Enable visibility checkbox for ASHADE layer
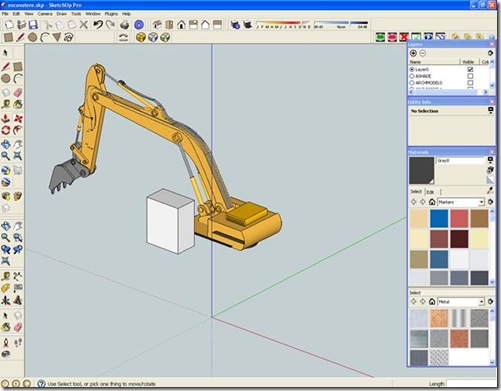The image size is (501, 391). tap(470, 76)
